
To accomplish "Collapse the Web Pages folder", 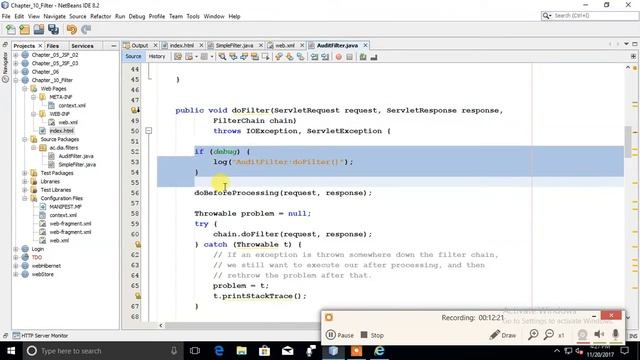I will coord(25,89).
